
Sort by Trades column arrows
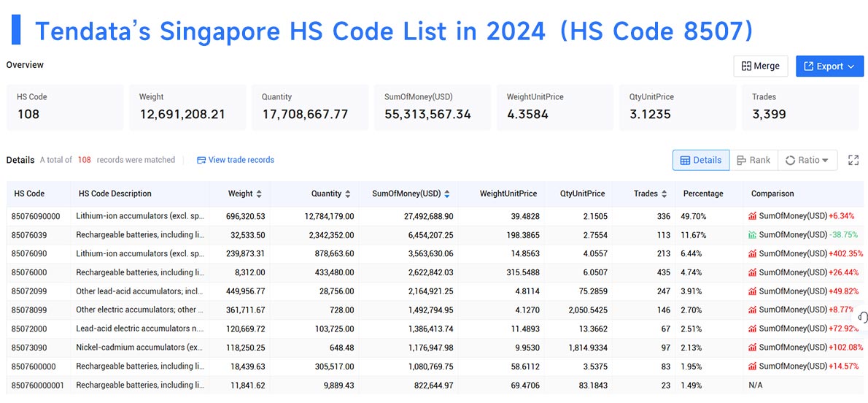pos(664,194)
